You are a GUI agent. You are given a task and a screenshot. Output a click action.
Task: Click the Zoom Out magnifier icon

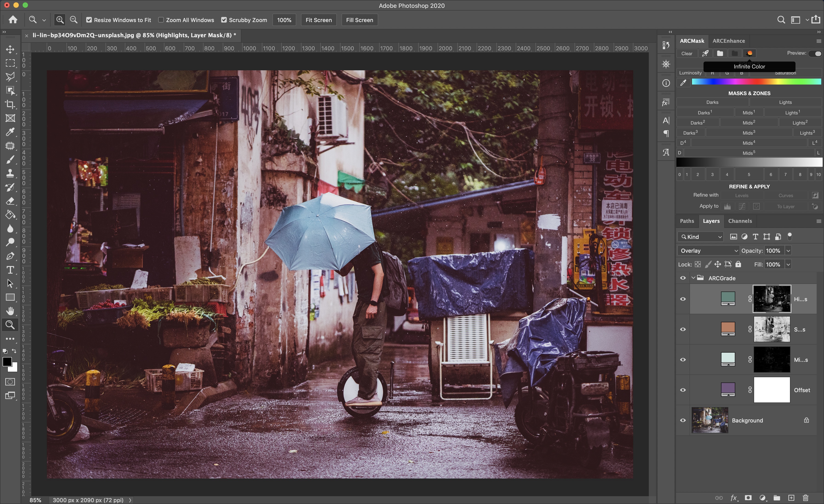point(74,20)
